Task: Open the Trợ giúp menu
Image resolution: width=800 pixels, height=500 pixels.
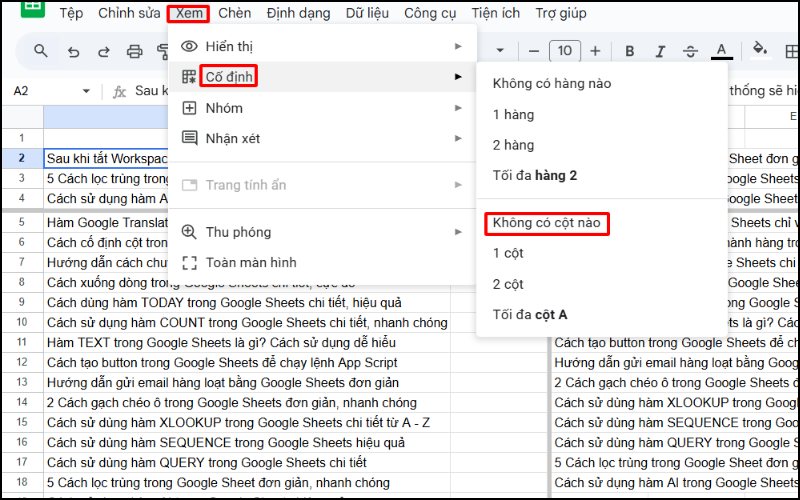Action: [561, 13]
